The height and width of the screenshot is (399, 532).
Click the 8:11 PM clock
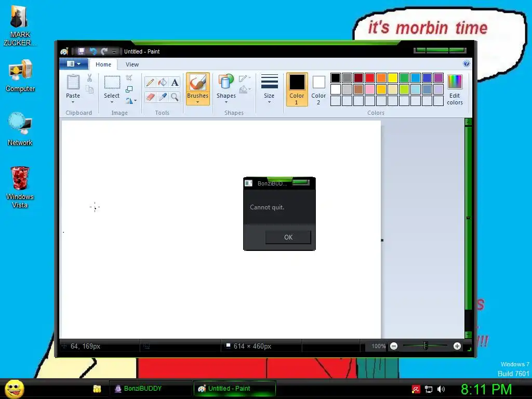click(486, 389)
